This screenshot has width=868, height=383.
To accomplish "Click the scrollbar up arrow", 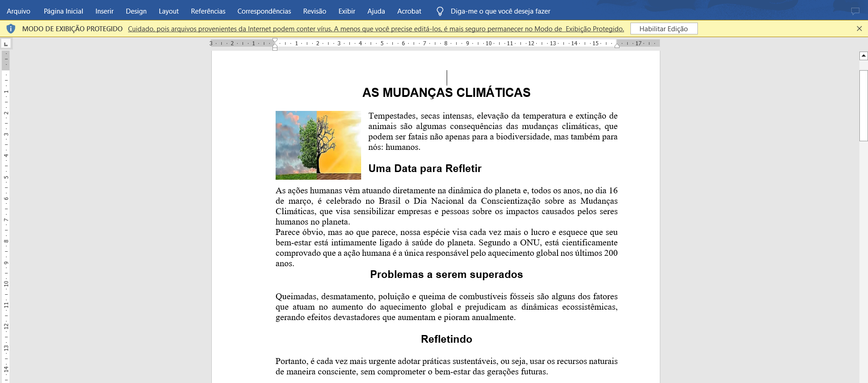I will [x=863, y=56].
